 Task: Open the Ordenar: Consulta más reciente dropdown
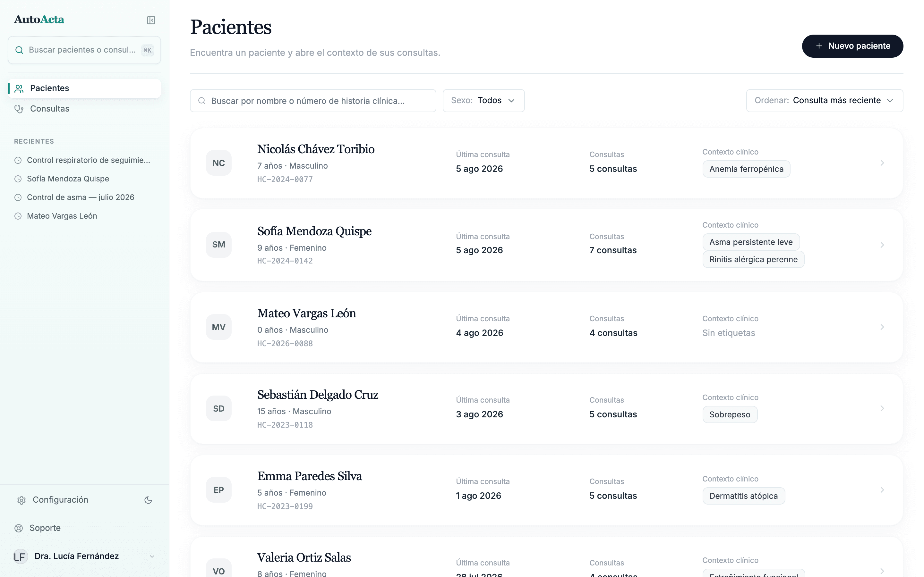click(824, 101)
